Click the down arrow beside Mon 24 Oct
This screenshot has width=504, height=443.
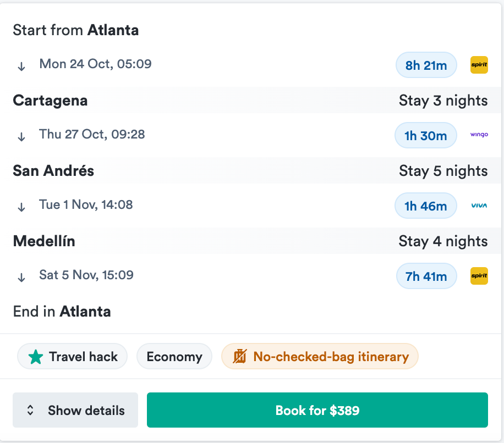click(21, 66)
